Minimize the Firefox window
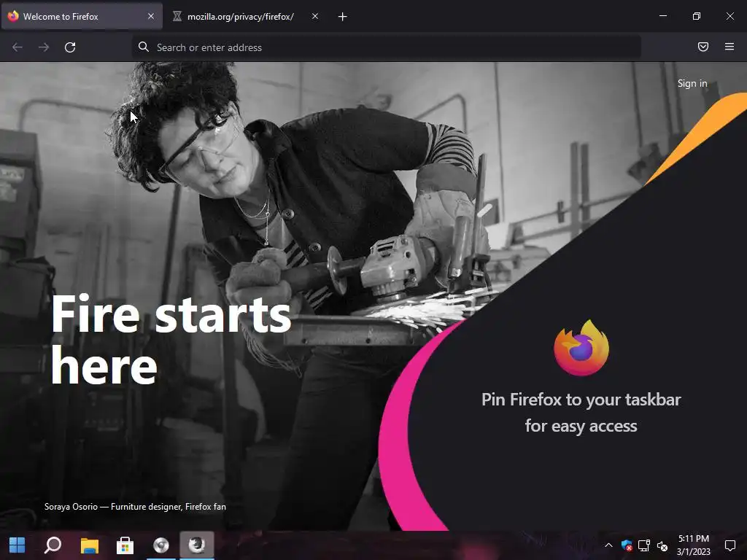The height and width of the screenshot is (560, 747). click(x=662, y=16)
